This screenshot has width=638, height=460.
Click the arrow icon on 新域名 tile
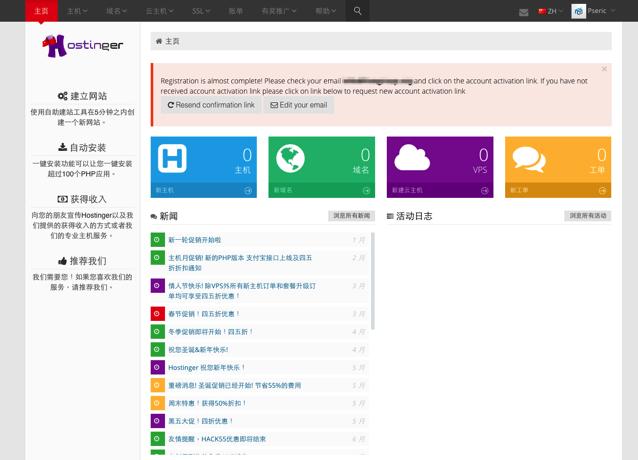[x=367, y=190]
